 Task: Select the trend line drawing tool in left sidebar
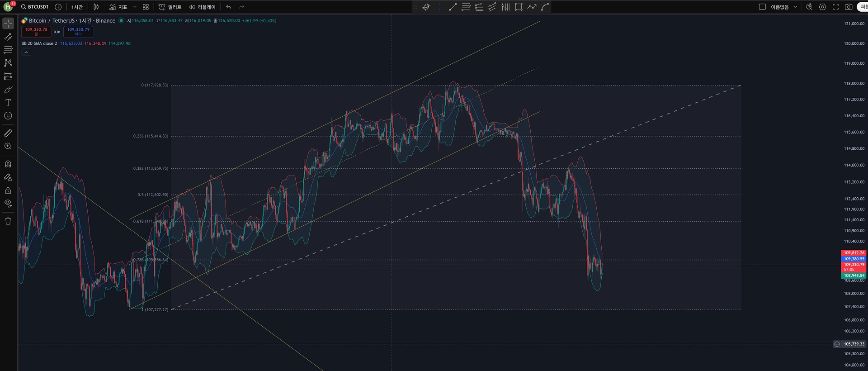click(8, 37)
